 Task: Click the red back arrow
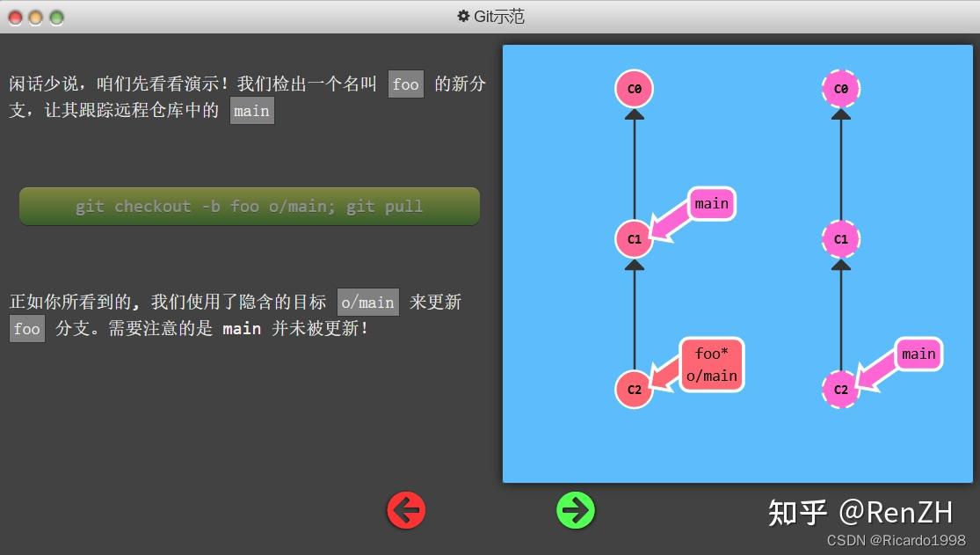point(405,509)
